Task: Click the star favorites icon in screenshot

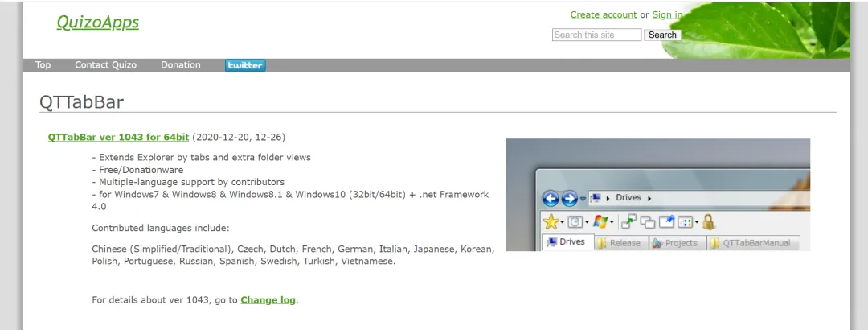Action: (551, 222)
